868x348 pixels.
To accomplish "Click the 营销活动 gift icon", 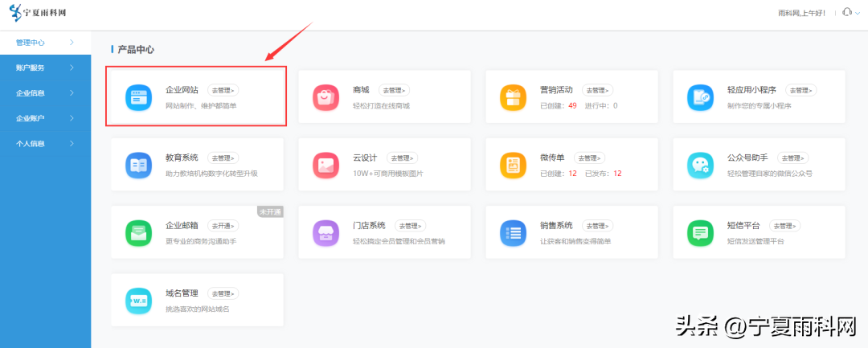I will 511,97.
